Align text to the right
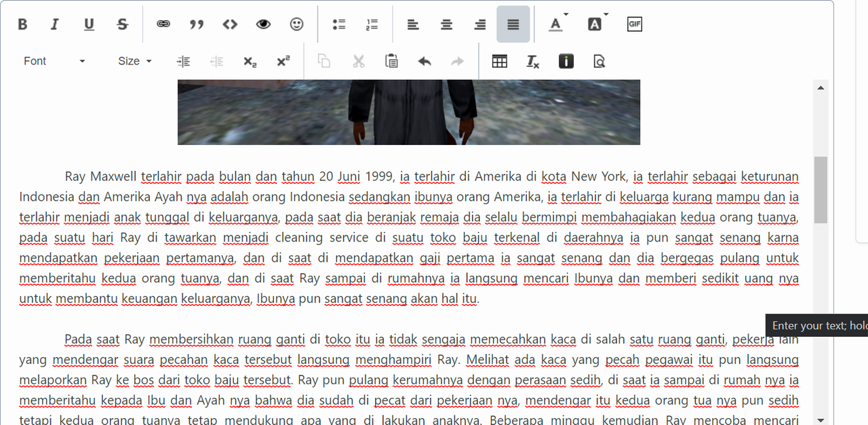Viewport: 868px width, 425px height. [479, 24]
